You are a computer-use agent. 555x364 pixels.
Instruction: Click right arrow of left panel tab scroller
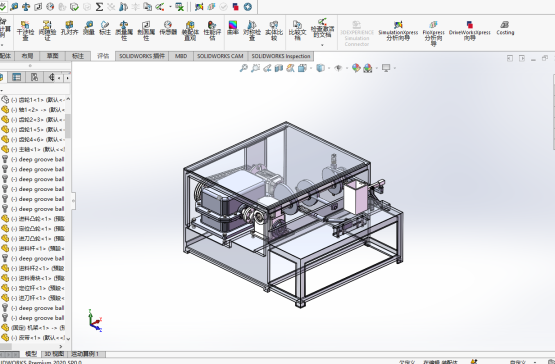67,78
